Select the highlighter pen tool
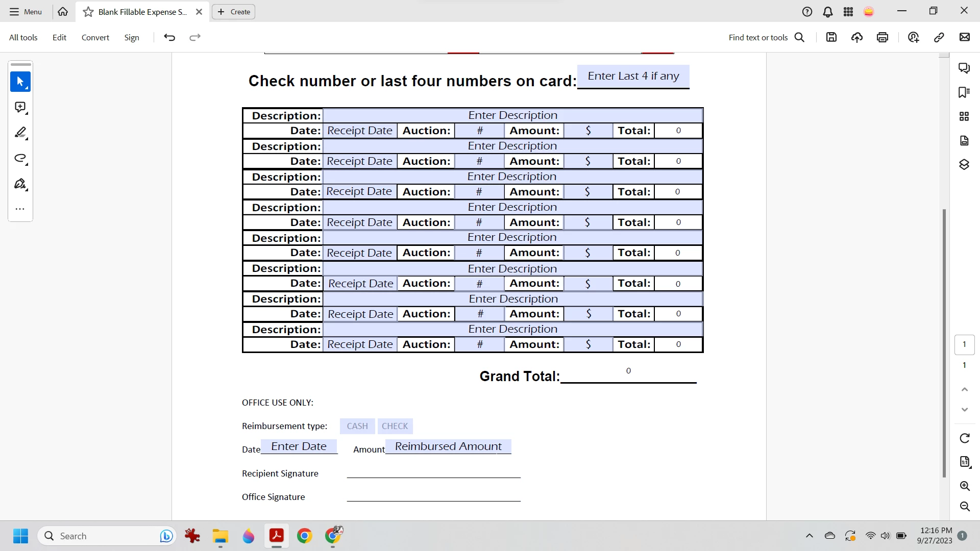980x551 pixels. click(20, 133)
